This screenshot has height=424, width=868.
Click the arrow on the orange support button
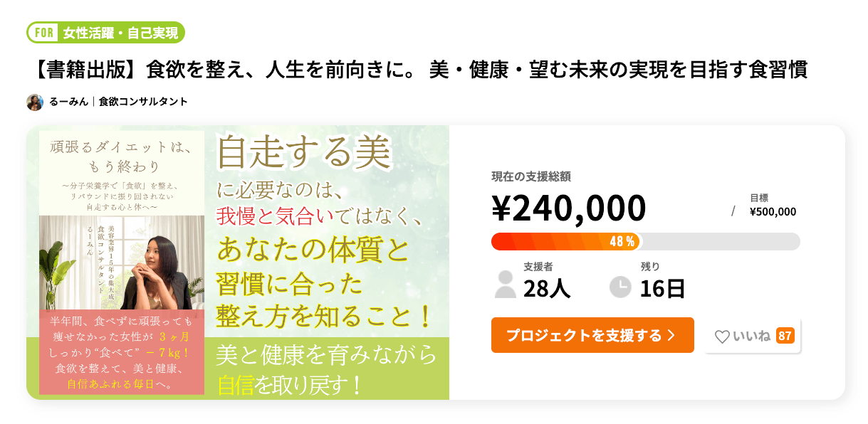click(671, 336)
